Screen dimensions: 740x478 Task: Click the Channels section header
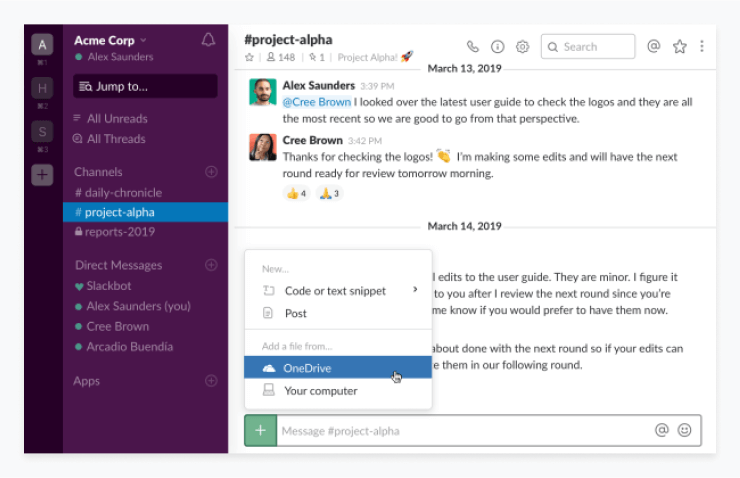(98, 172)
